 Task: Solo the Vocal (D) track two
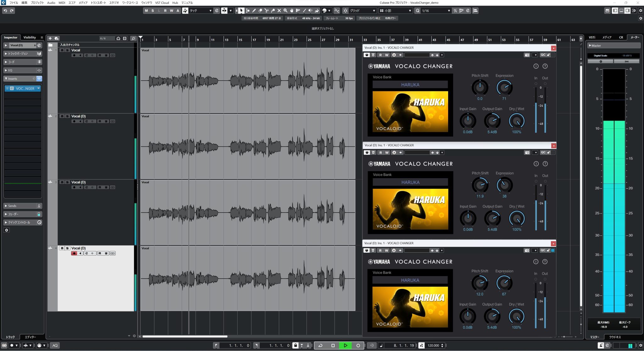coord(67,116)
